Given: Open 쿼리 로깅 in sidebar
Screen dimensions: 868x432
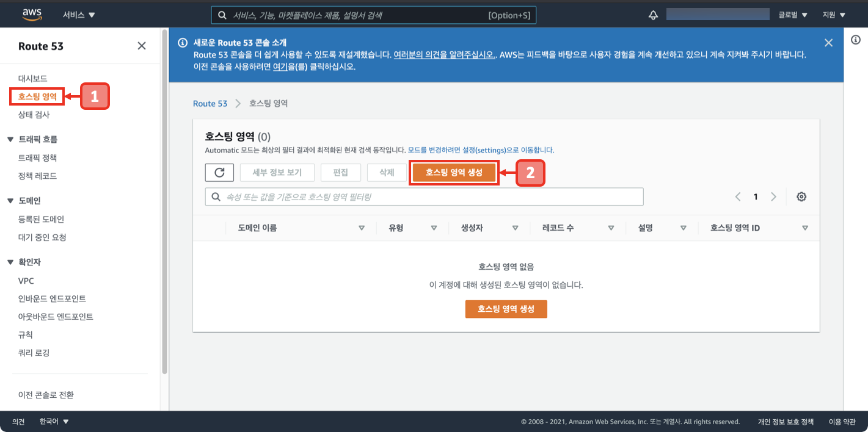Looking at the screenshot, I should point(34,353).
